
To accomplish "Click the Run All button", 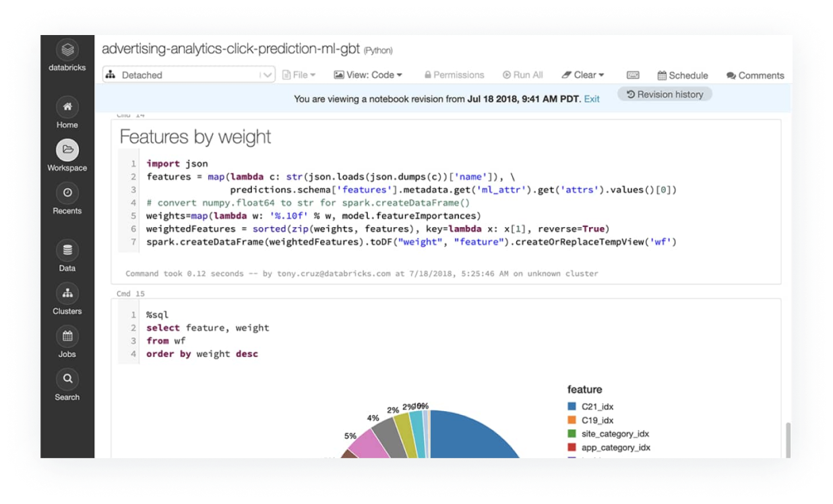I will coord(523,75).
